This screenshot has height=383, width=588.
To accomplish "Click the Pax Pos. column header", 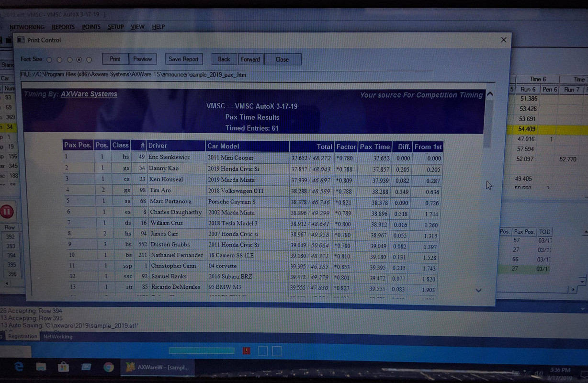I will coord(78,146).
